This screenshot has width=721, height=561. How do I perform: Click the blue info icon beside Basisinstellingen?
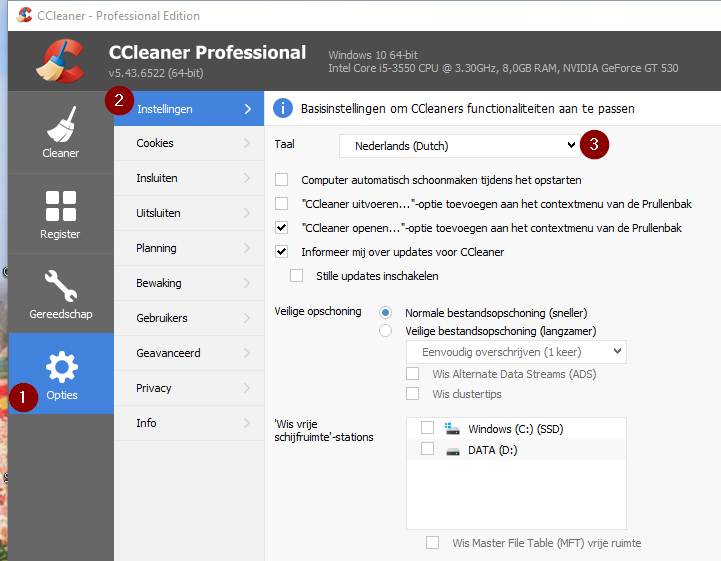[x=283, y=109]
